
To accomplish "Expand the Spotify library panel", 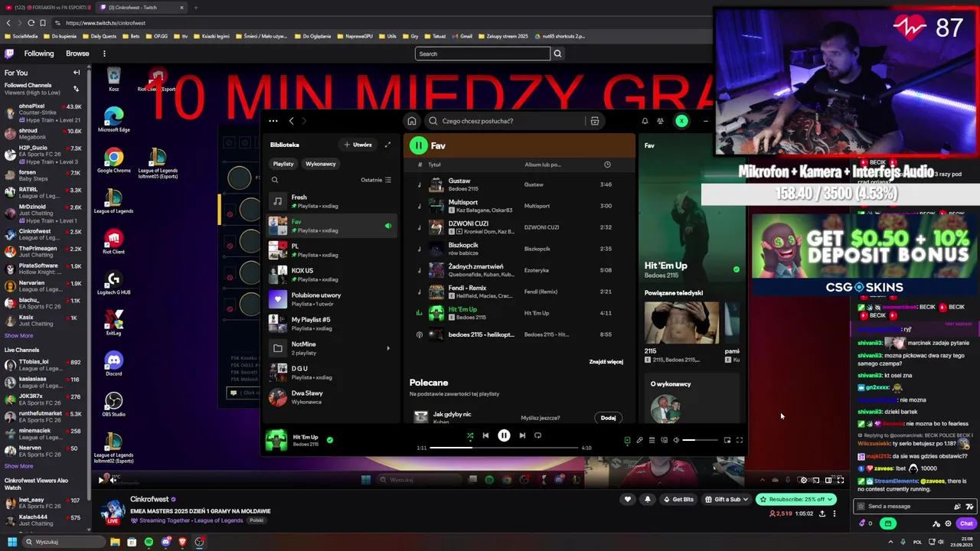I will [x=387, y=145].
